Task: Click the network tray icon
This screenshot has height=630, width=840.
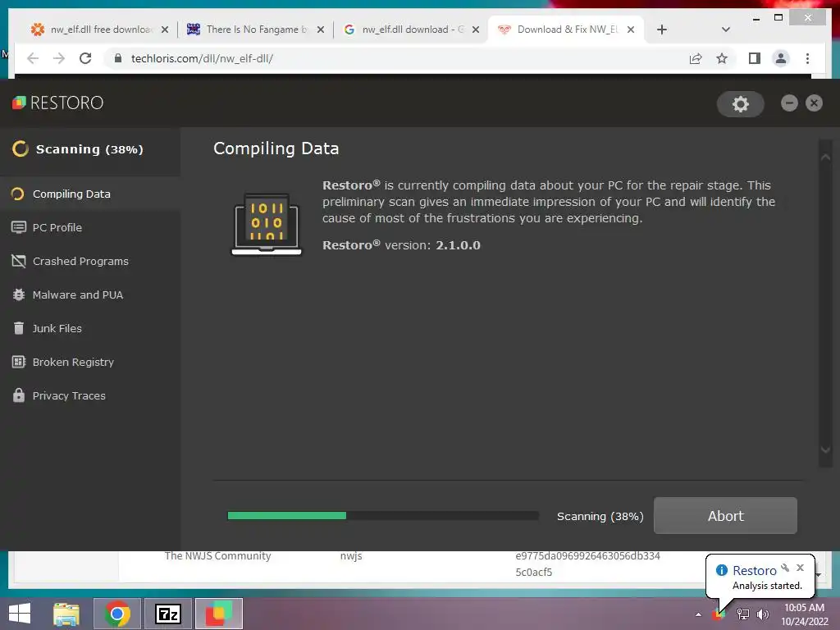Action: coord(743,614)
